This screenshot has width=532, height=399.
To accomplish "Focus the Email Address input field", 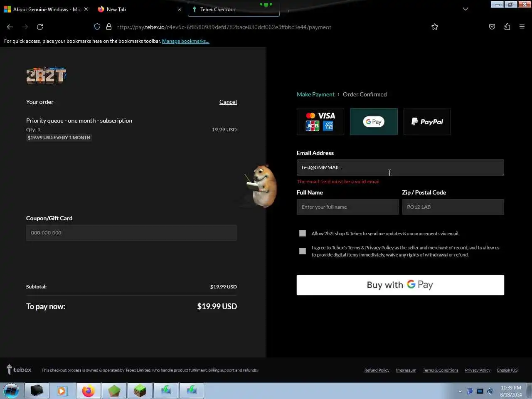I will click(x=400, y=167).
